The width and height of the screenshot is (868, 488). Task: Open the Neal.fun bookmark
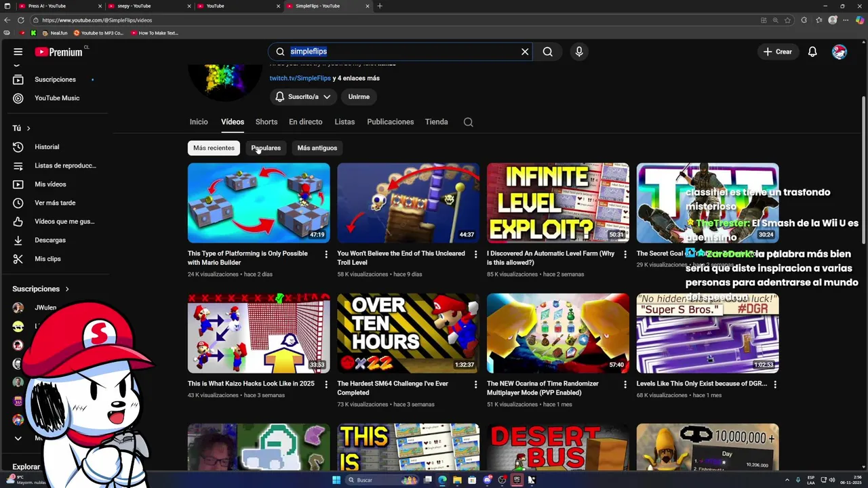pyautogui.click(x=55, y=33)
